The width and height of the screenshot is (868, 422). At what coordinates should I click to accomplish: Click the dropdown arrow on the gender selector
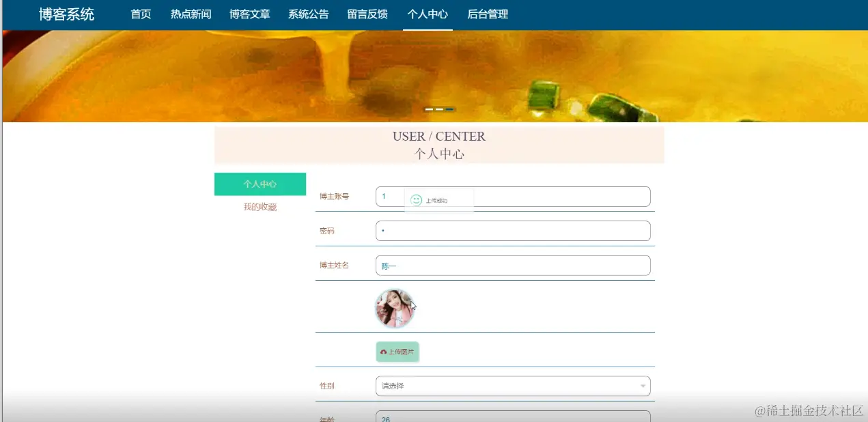642,386
